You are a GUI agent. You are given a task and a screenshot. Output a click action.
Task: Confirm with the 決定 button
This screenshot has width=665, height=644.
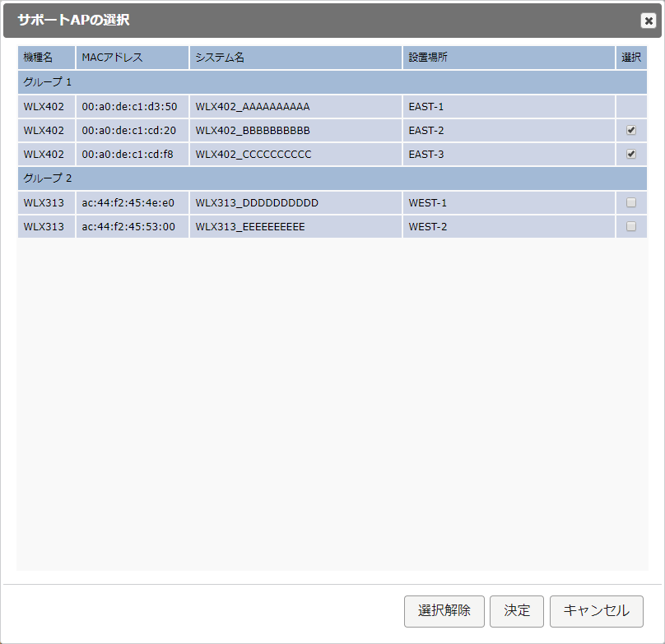517,611
